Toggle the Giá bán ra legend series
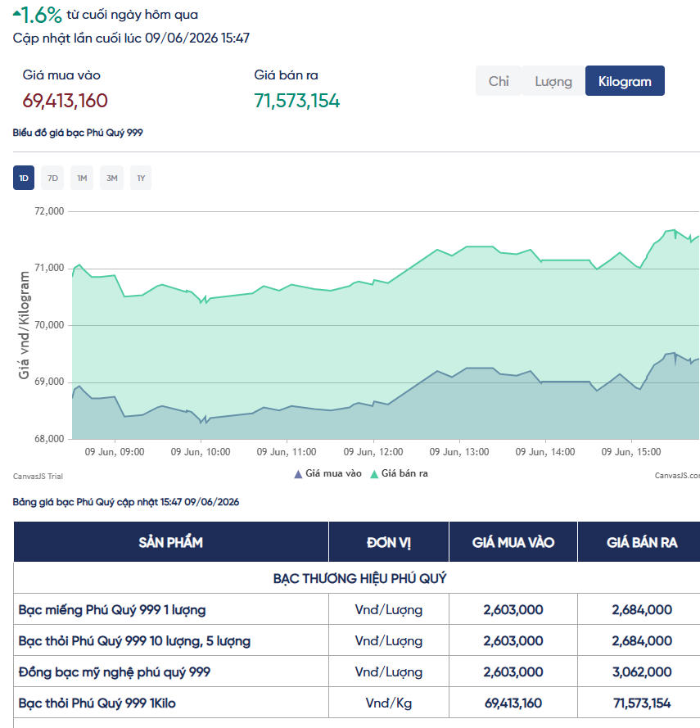Image resolution: width=700 pixels, height=728 pixels. coord(400,473)
